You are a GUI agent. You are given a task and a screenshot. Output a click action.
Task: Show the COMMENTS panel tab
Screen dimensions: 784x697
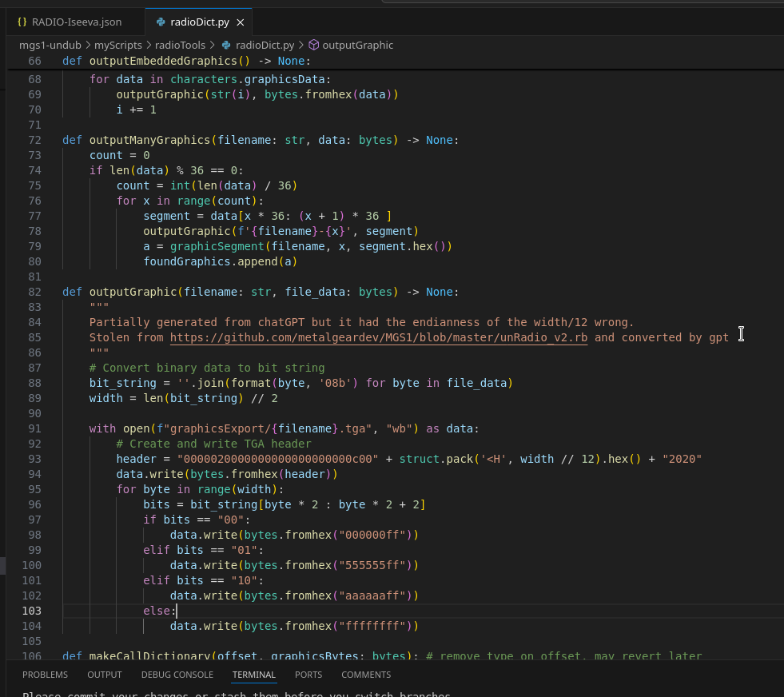click(x=366, y=675)
